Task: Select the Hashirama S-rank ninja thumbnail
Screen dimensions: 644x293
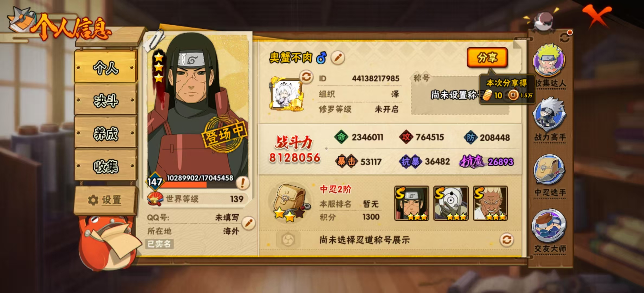Action: (x=411, y=203)
